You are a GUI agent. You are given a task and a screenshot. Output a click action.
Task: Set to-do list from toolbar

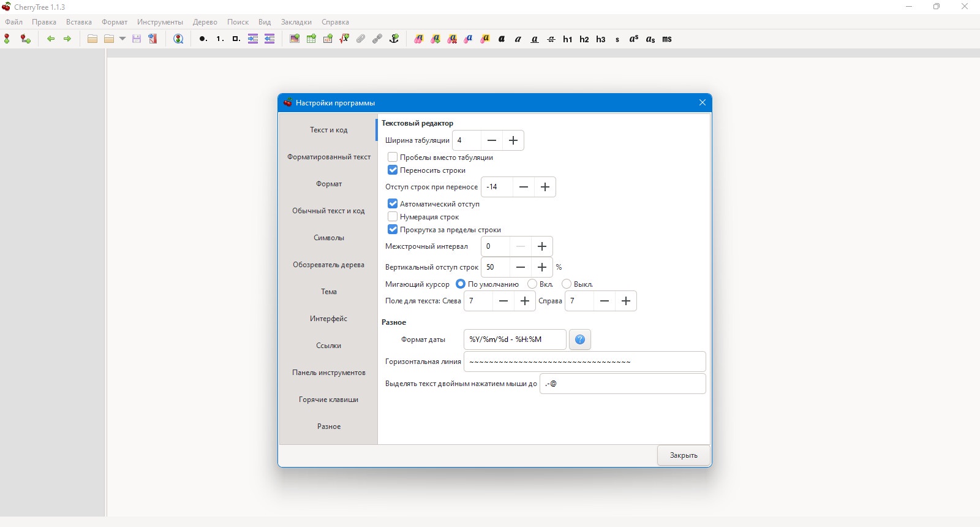(x=236, y=39)
